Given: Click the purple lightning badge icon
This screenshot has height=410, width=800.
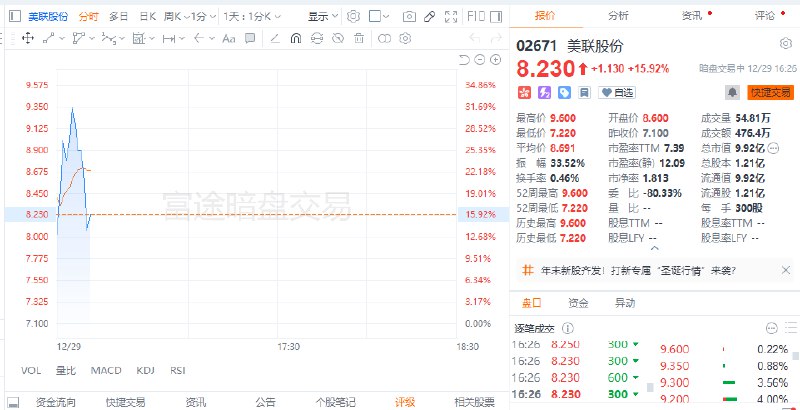Looking at the screenshot, I should click(x=544, y=92).
